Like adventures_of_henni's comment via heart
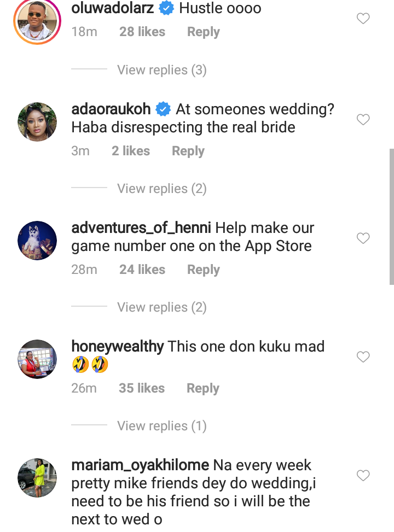This screenshot has height=532, width=394. coord(363,238)
